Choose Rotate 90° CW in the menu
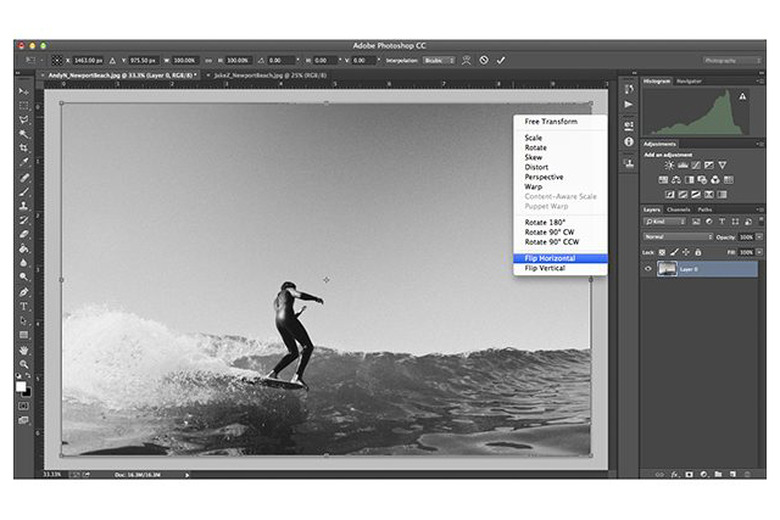This screenshot has width=780, height=520. coord(548,231)
